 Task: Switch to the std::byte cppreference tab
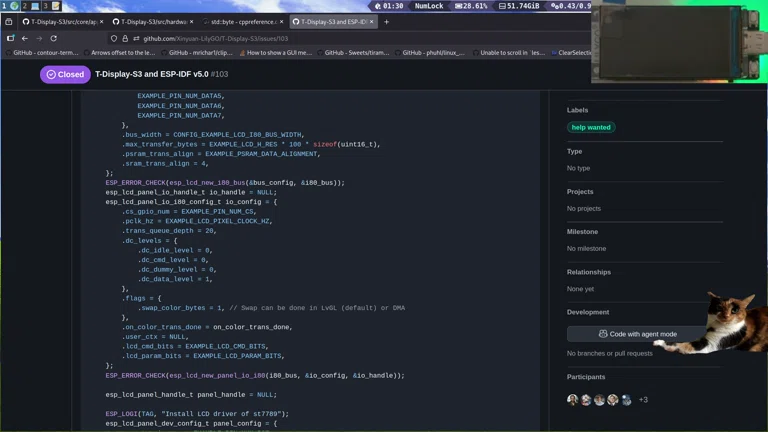239,21
